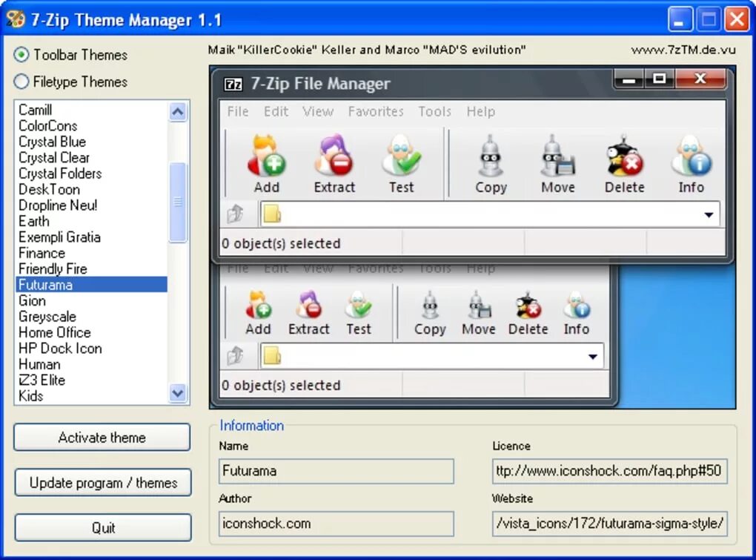
Task: Select the Toolbar Themes radio button
Action: pos(21,54)
